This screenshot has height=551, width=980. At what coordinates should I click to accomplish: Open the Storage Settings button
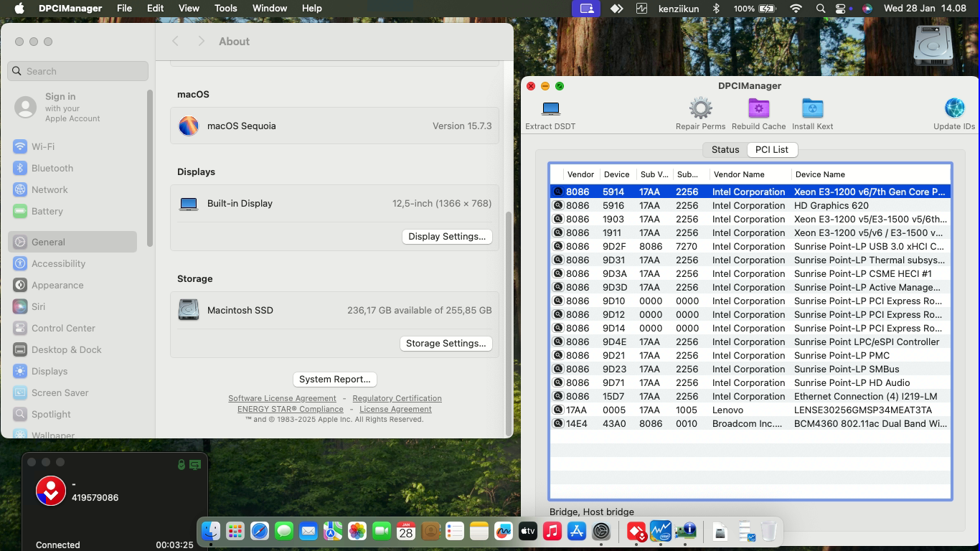click(446, 343)
